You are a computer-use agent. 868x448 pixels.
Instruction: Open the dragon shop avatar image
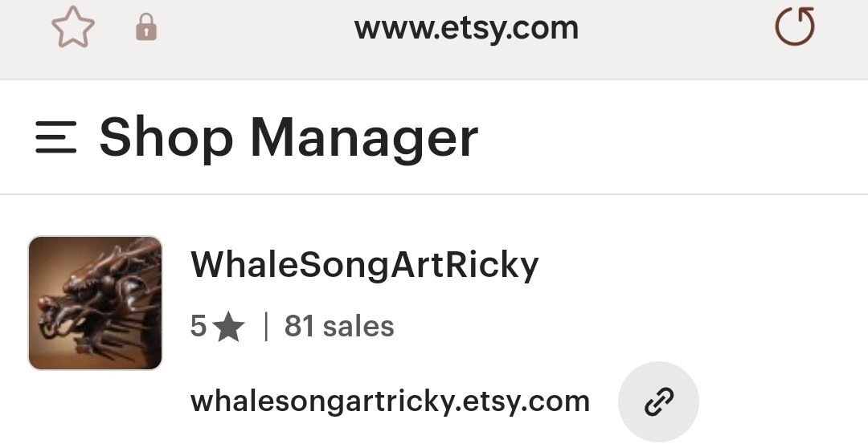pyautogui.click(x=96, y=303)
